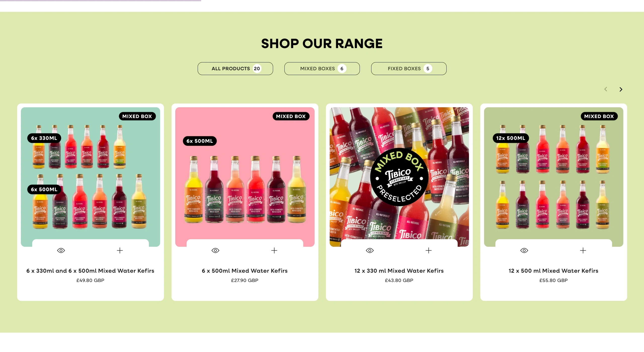Viewport: 644px width, 352px height.
Task: Click the plus icon on the 6 x 500ml box
Action: pyautogui.click(x=274, y=250)
